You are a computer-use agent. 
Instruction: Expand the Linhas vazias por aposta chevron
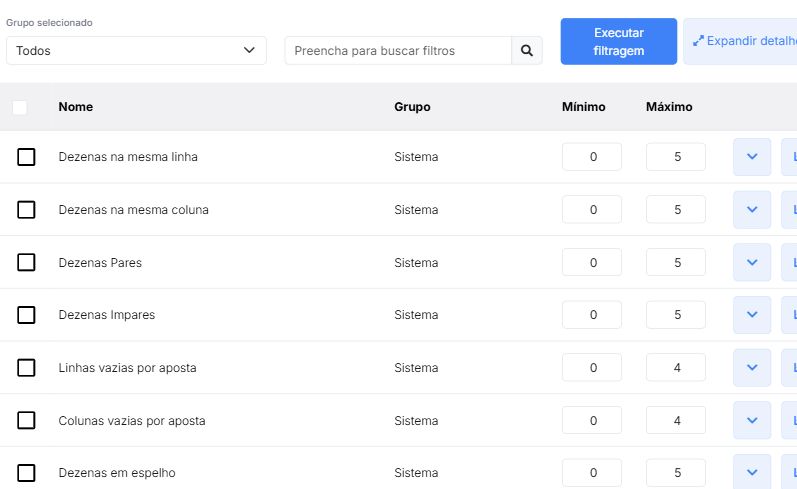752,368
